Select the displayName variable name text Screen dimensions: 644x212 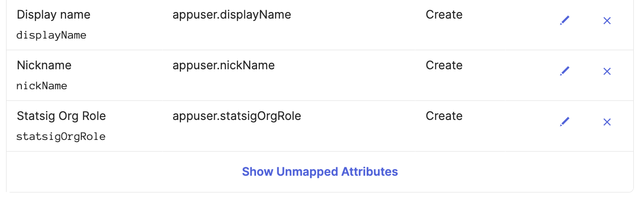tap(51, 35)
